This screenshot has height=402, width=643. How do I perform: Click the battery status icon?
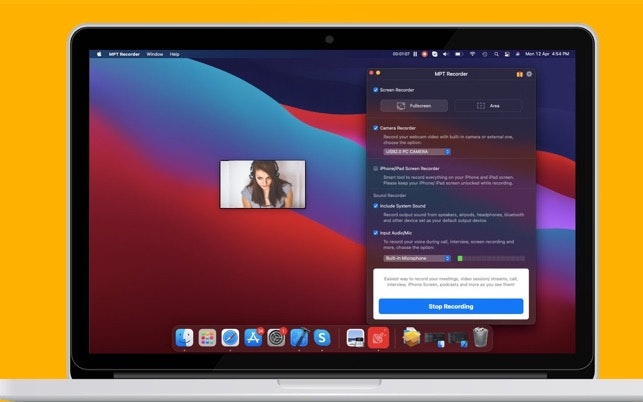tap(459, 54)
